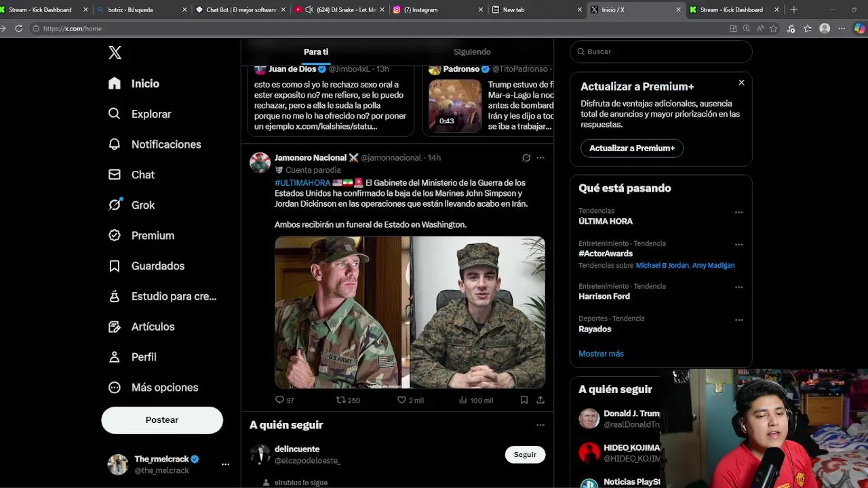Click the browser profile avatar icon

[825, 28]
